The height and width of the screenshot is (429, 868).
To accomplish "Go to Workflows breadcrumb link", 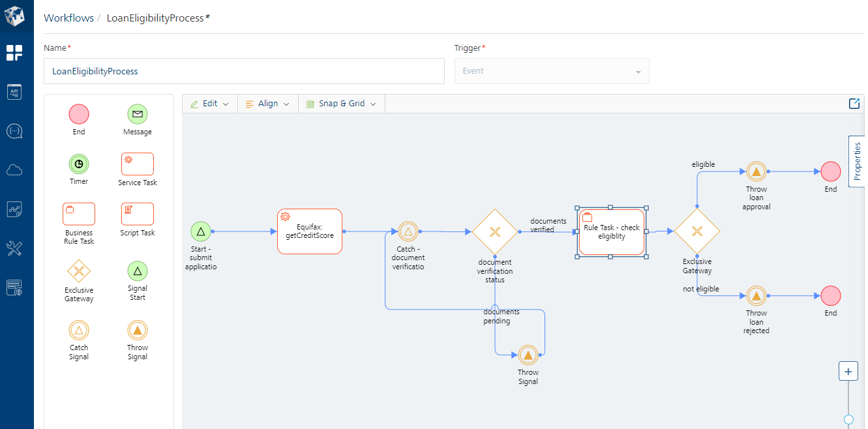I will coord(68,18).
